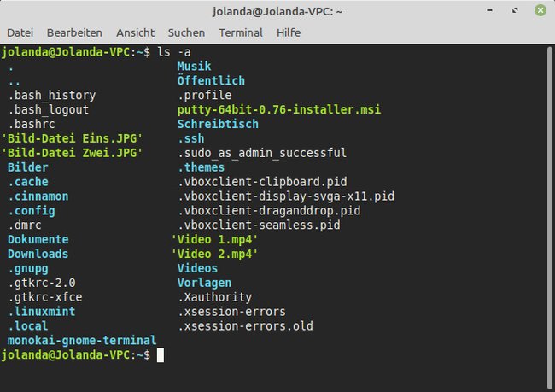Open the Terminal menu
Image resolution: width=555 pixels, height=392 pixels.
click(x=241, y=32)
